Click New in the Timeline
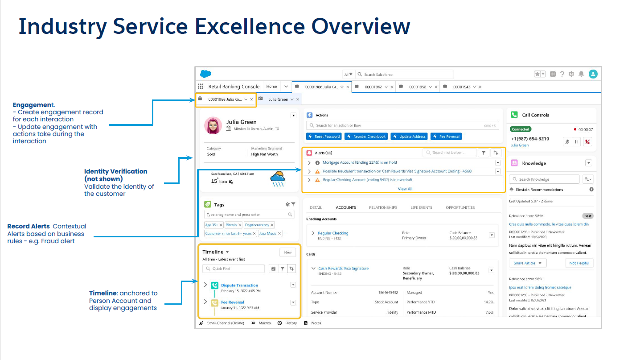 point(288,252)
